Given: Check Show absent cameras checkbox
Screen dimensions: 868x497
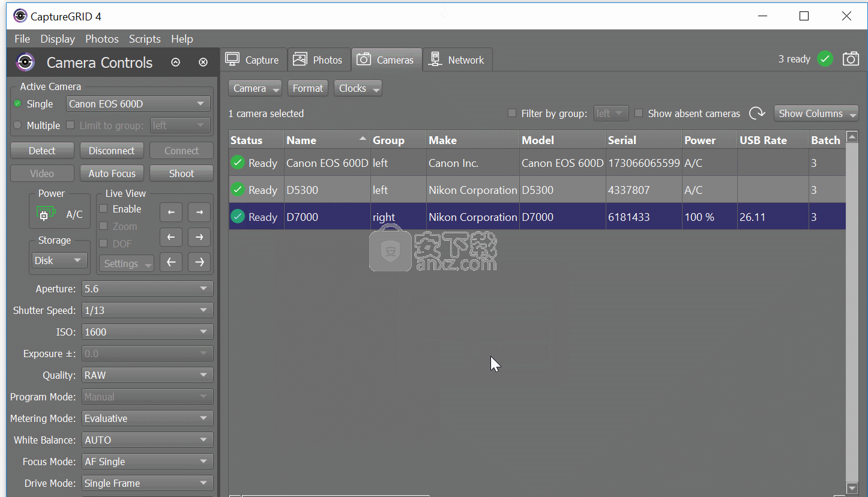Looking at the screenshot, I should 639,113.
